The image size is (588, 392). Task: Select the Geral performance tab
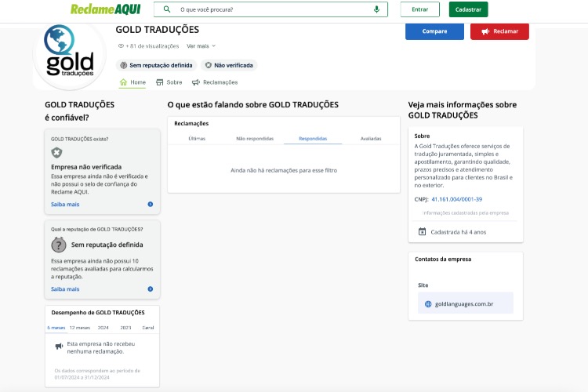148,328
